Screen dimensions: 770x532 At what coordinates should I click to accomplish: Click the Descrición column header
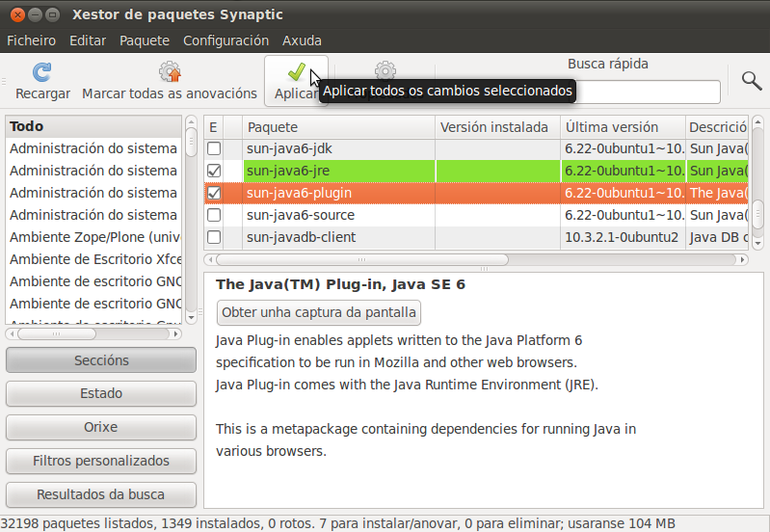click(x=717, y=127)
